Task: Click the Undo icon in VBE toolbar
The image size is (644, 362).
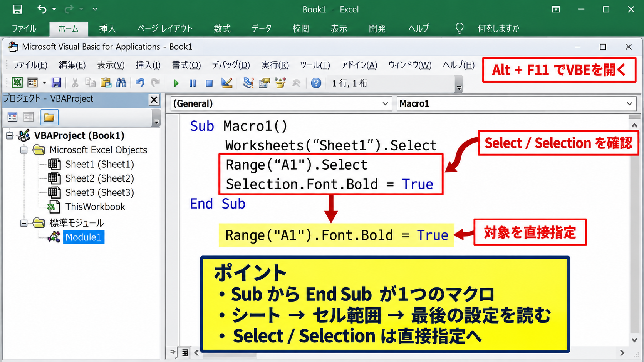Action: [140, 83]
